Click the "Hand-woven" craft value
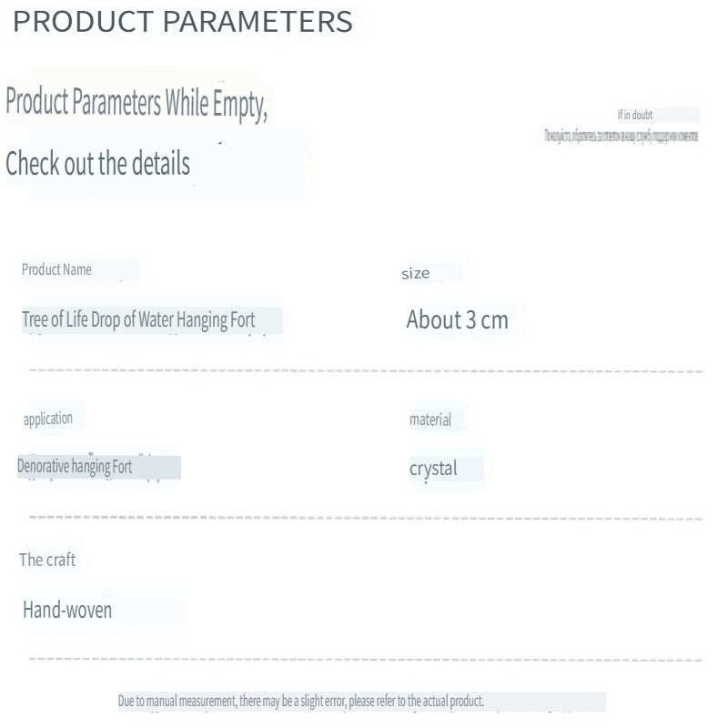Viewport: 728px width, 728px height. click(67, 610)
